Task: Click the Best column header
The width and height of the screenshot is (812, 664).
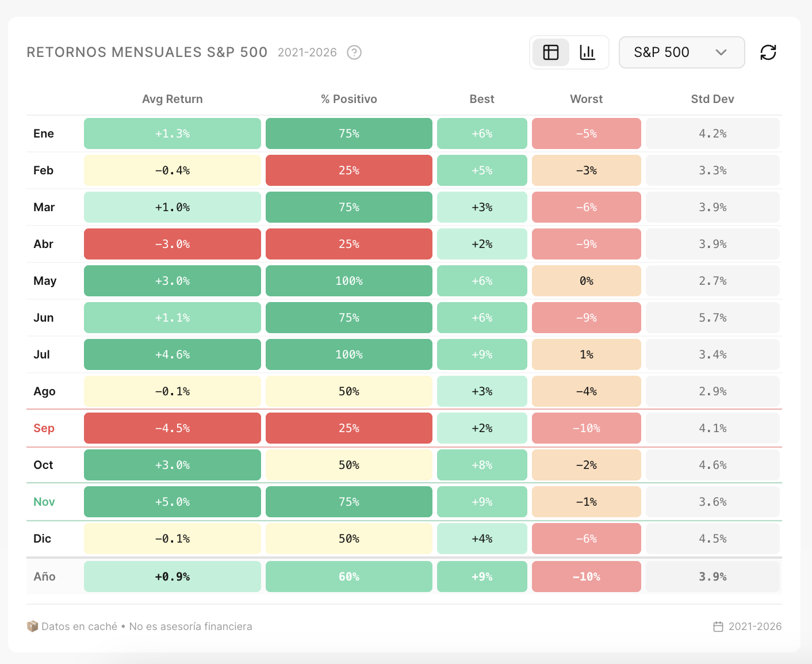Action: click(482, 99)
